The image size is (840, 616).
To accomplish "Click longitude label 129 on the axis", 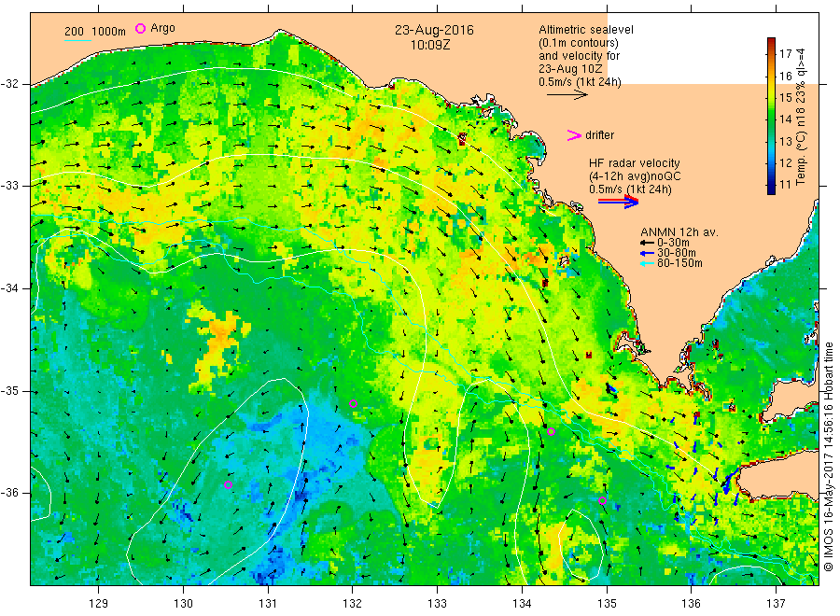I will click(x=99, y=604).
